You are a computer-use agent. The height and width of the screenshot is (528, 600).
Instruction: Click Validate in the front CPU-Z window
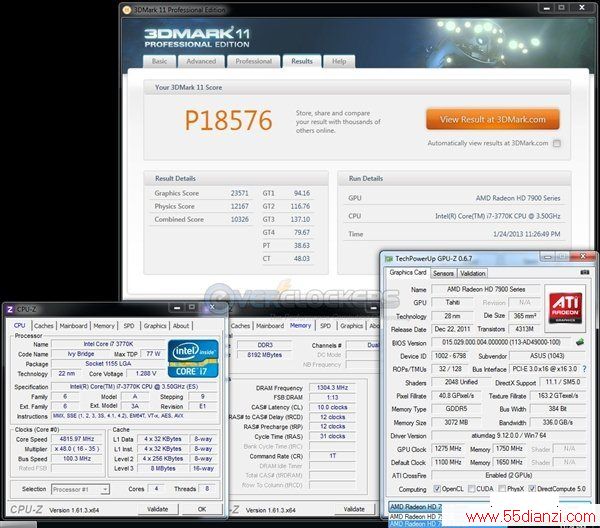158,509
